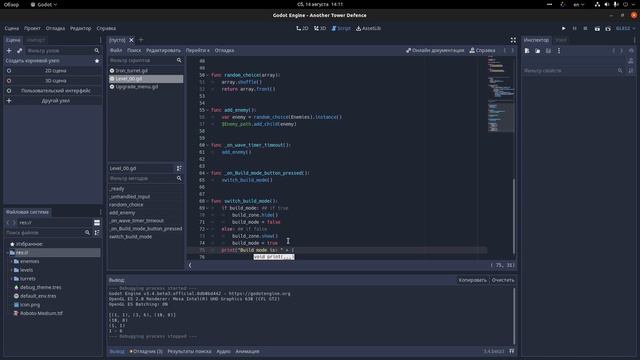Select the default_env.tres file
Viewport: 640px width, 360px height.
tap(38, 296)
